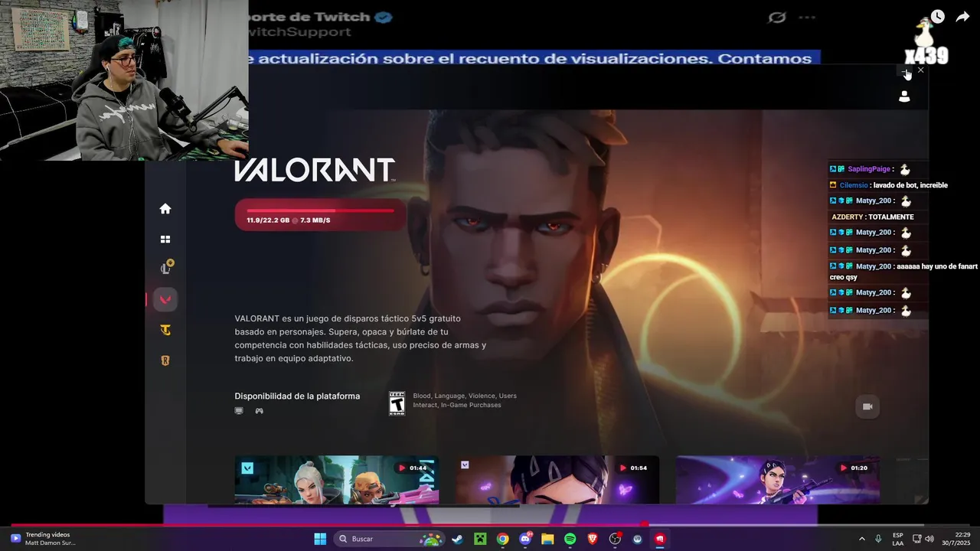Click Cilemsio username in chat

coord(854,185)
